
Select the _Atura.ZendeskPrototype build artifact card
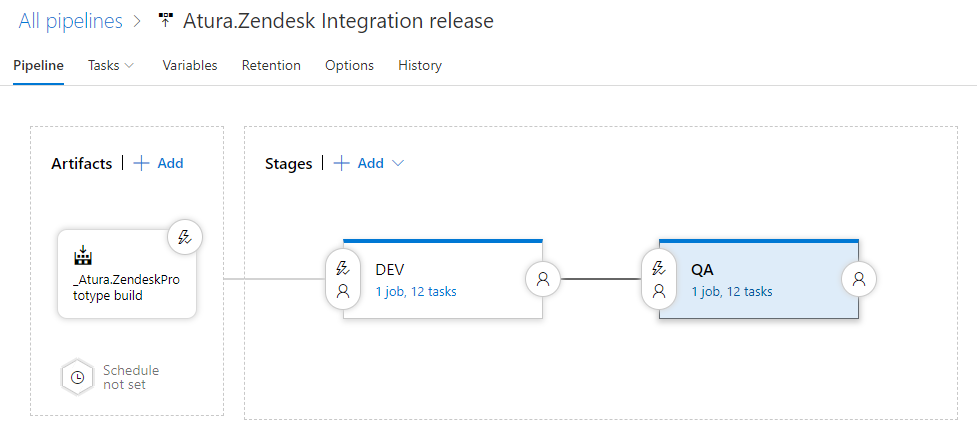point(127,274)
